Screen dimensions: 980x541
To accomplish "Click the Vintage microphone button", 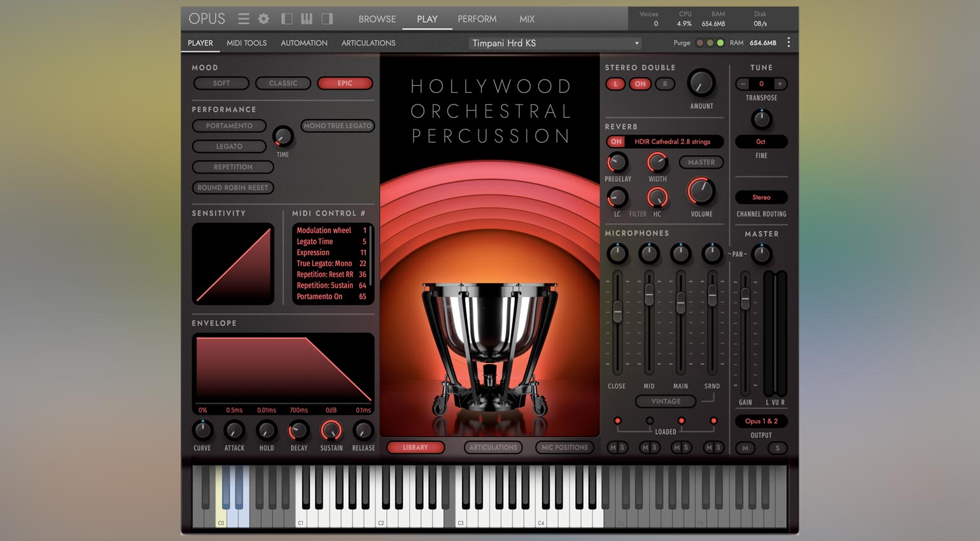I will [x=666, y=402].
